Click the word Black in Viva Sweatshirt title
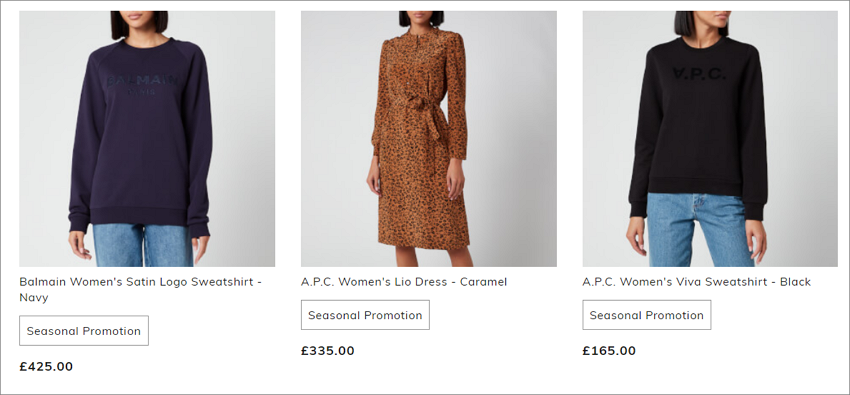850x395 pixels. pos(795,282)
